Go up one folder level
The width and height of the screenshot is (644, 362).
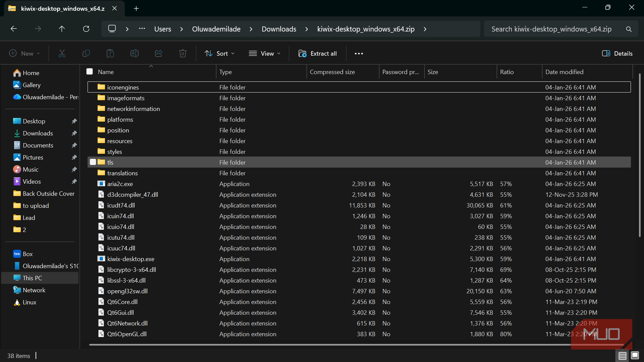62,29
